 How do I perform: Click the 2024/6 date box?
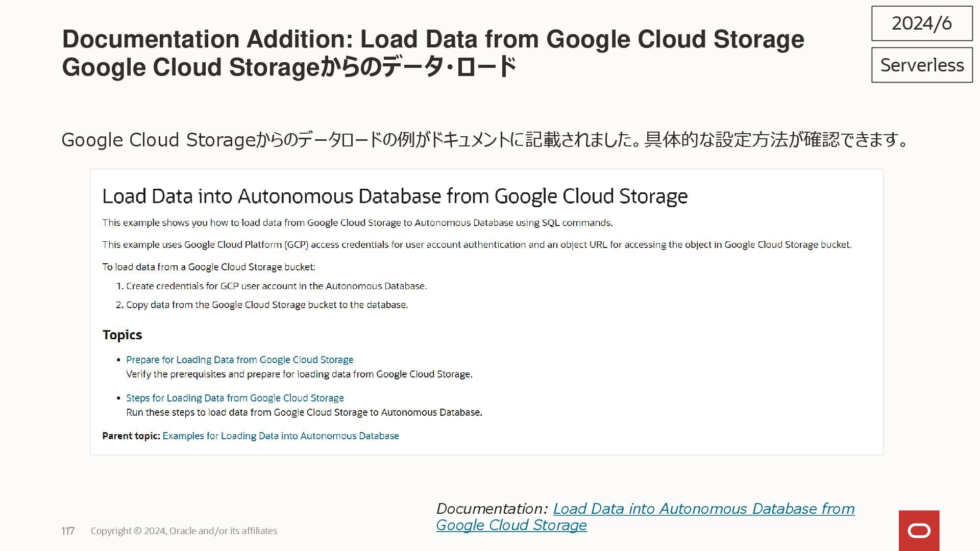pos(921,23)
